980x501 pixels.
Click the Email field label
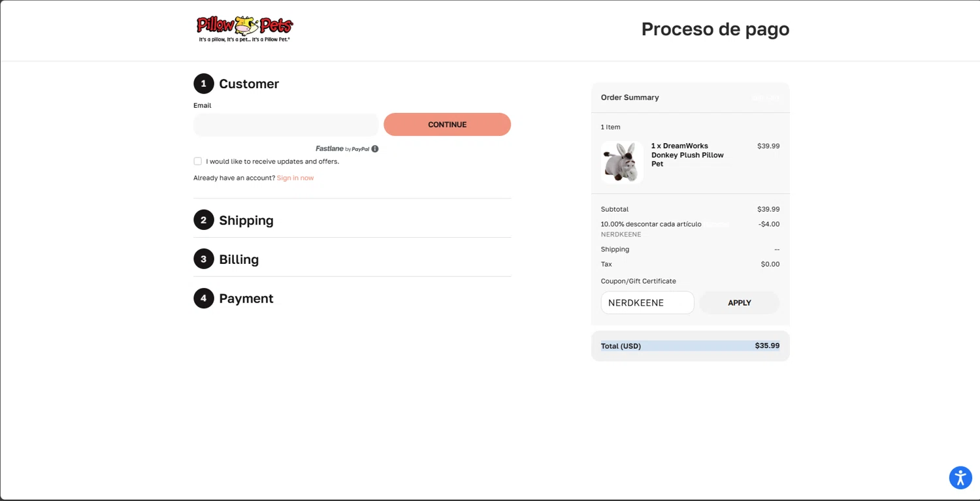[x=203, y=105]
